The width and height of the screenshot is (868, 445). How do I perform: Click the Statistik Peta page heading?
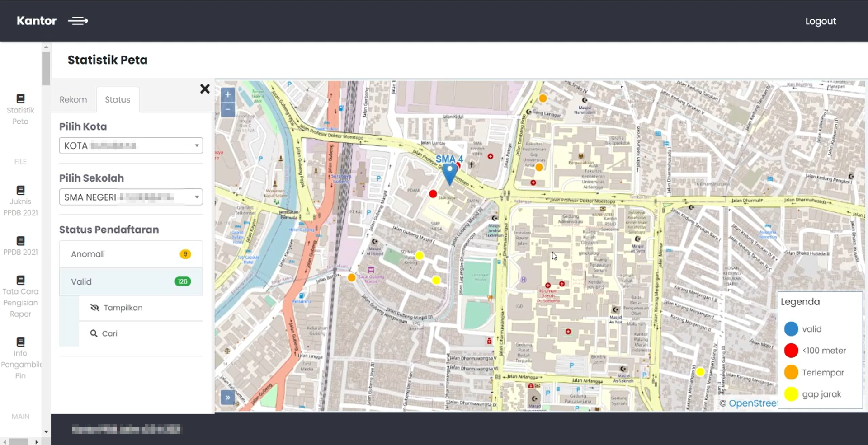tap(108, 60)
